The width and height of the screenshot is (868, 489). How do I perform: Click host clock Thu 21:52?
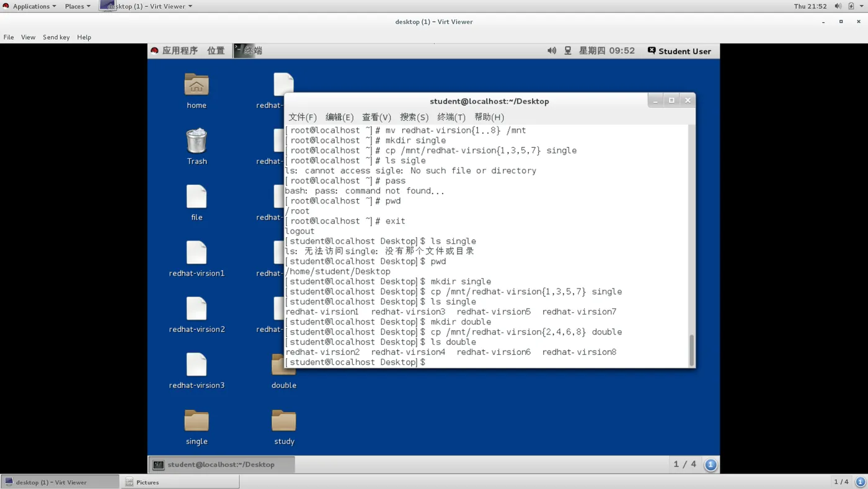810,6
